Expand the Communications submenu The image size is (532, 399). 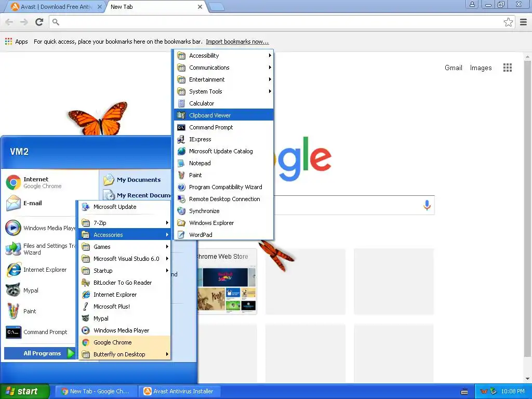pos(223,68)
